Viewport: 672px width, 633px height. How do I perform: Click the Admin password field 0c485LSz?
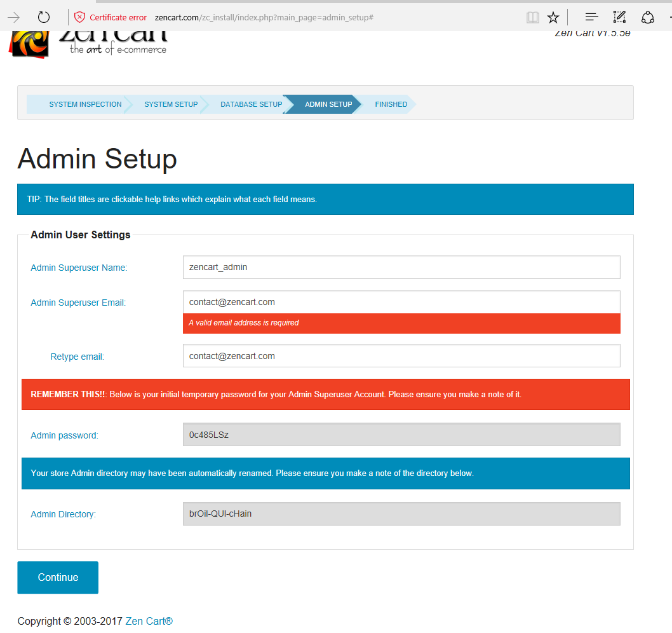coord(401,435)
